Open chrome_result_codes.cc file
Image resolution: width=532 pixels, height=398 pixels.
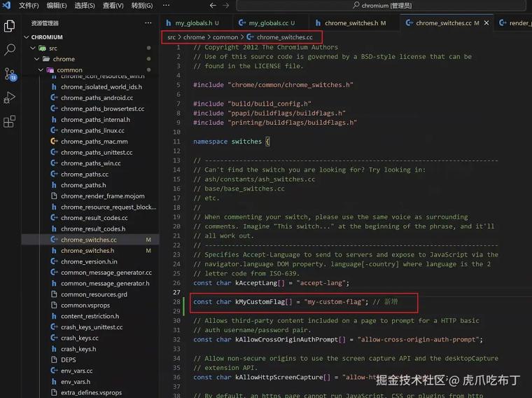coord(94,218)
